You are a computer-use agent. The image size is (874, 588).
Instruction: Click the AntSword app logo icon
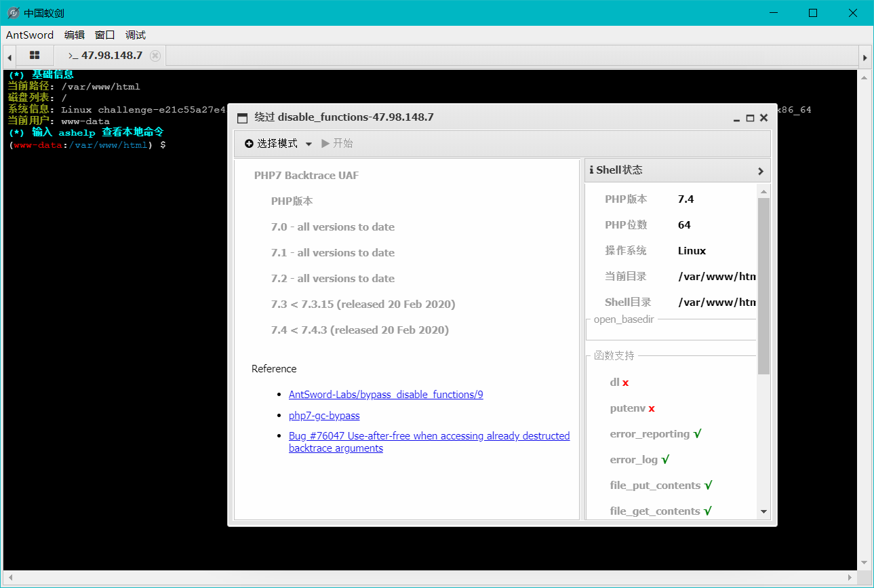point(13,13)
